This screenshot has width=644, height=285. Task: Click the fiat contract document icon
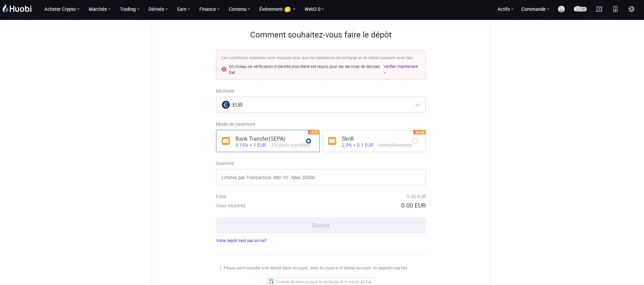(272, 282)
